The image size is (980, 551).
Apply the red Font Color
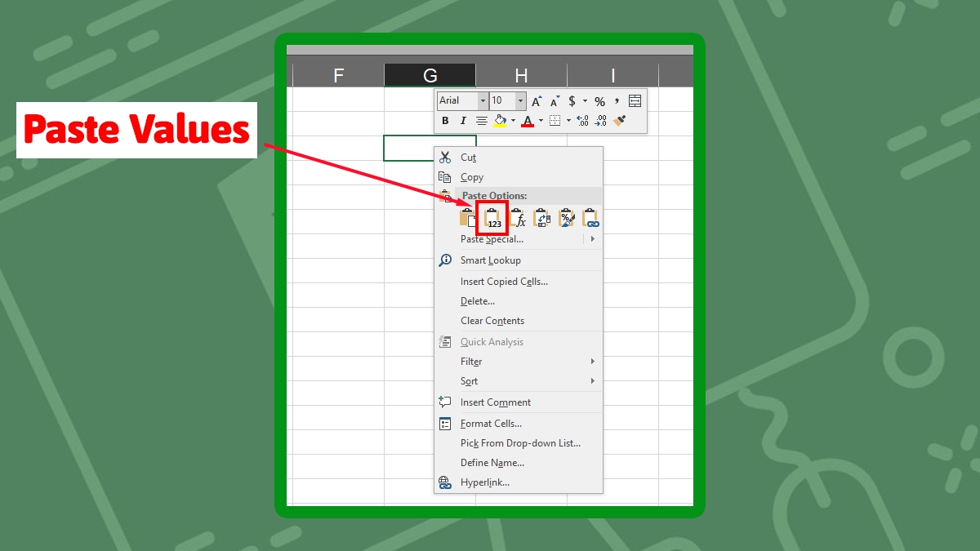coord(528,121)
